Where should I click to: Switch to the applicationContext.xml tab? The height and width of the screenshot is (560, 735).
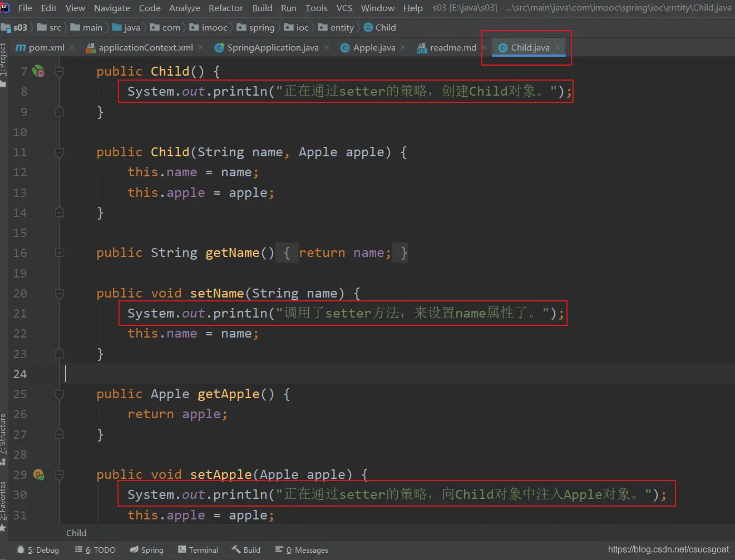(x=145, y=48)
